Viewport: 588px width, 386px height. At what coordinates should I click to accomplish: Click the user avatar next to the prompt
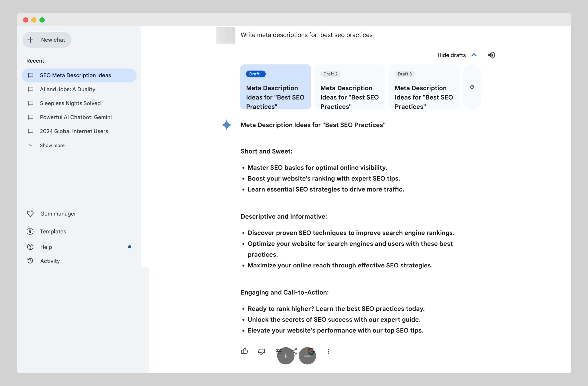(x=225, y=35)
